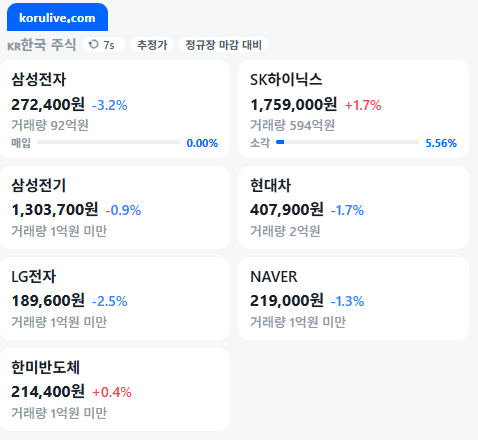Select the 삼성전기 stock name

coord(39,185)
